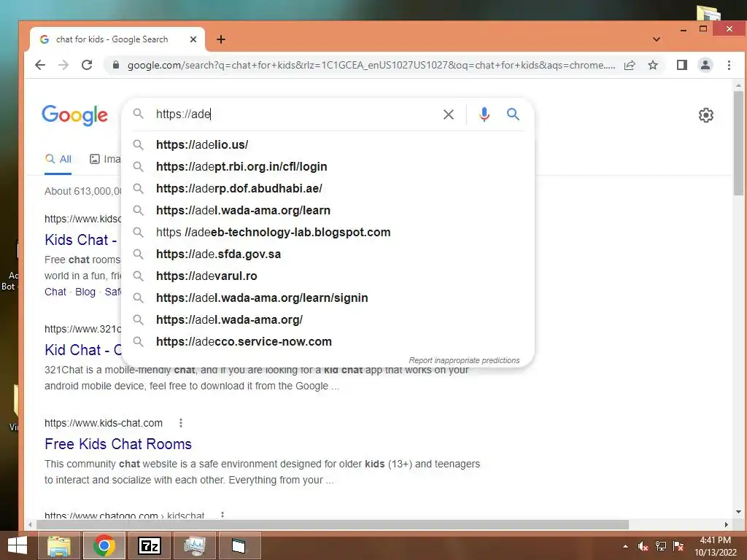747x560 pixels.
Task: Open the Free Kids Chat Rooms result
Action: (x=118, y=444)
